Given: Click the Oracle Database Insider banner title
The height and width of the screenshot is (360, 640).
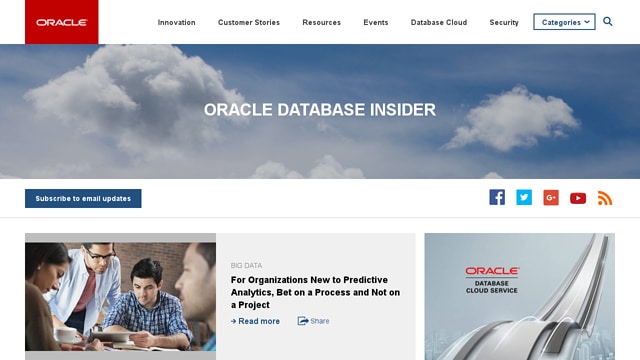Looking at the screenshot, I should point(320,110).
